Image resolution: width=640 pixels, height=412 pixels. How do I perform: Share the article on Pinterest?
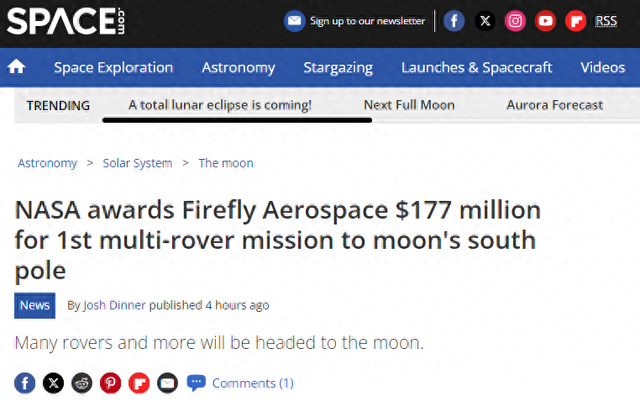pos(111,383)
